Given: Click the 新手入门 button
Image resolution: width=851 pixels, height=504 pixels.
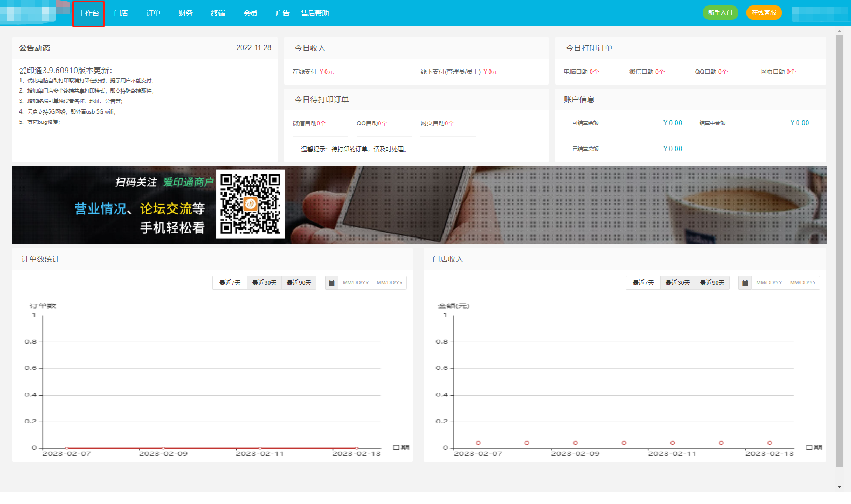Looking at the screenshot, I should (x=720, y=12).
